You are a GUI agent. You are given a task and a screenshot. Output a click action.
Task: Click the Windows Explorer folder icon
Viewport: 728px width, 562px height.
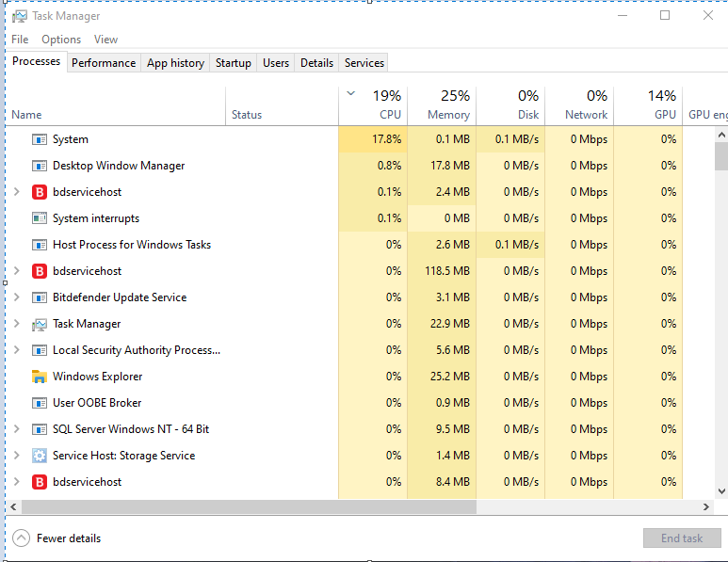40,377
